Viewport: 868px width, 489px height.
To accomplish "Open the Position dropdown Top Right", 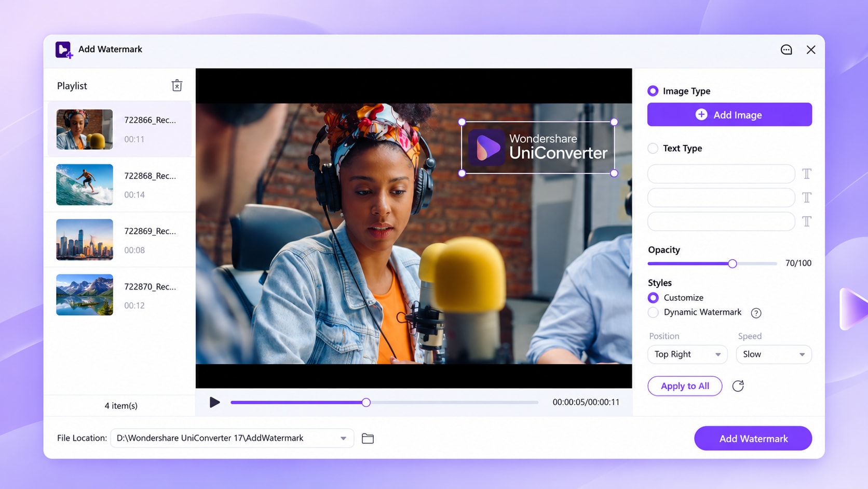I will tap(687, 354).
